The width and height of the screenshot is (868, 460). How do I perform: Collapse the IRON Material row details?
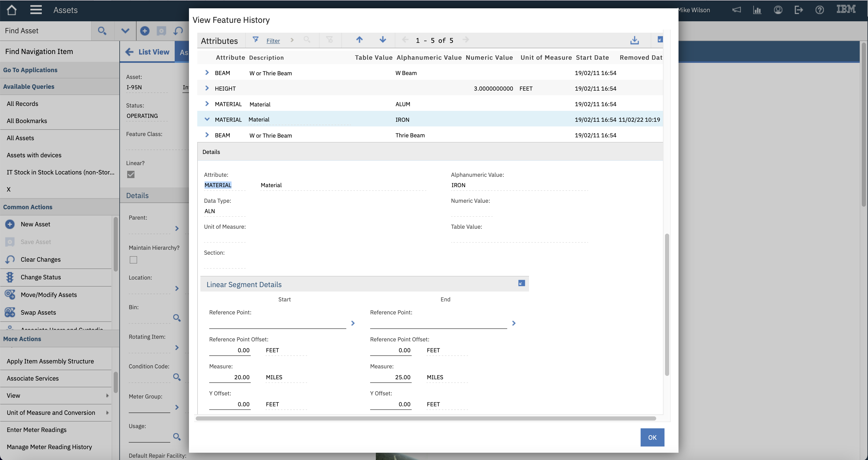(207, 119)
